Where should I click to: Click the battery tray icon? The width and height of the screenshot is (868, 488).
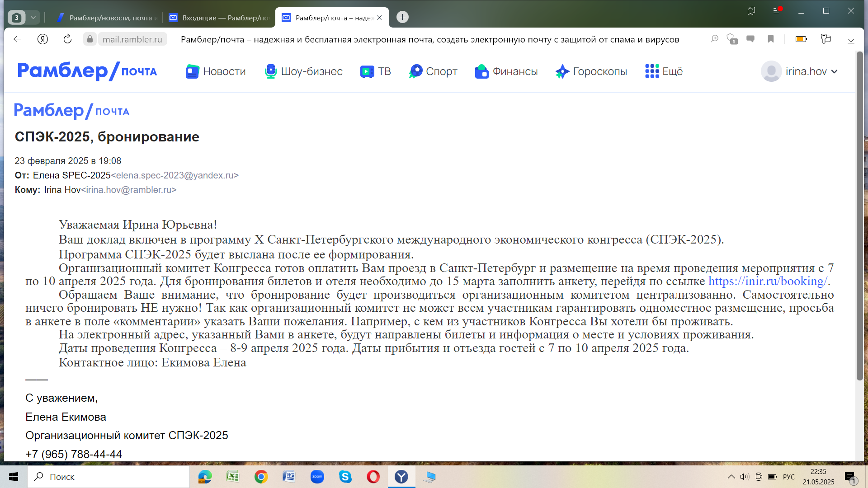click(x=773, y=477)
